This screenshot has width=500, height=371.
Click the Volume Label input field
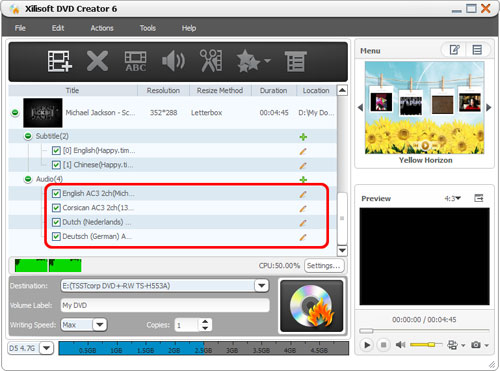coord(165,305)
